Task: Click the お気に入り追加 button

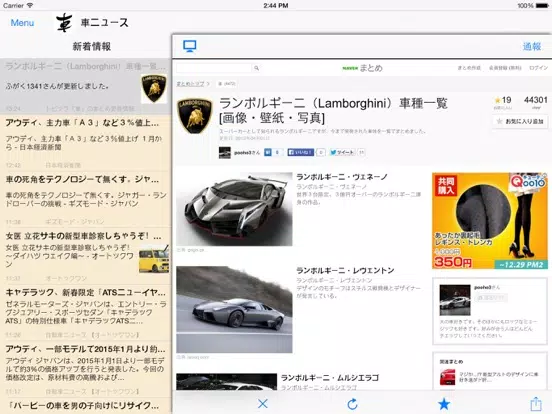Action: (520, 121)
